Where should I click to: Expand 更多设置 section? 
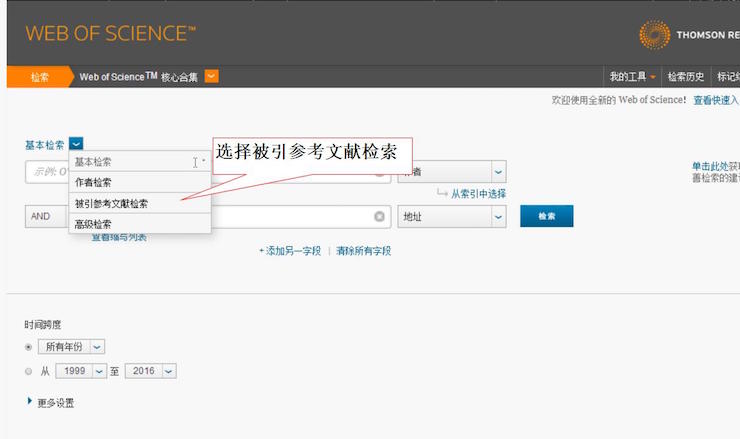(x=50, y=403)
